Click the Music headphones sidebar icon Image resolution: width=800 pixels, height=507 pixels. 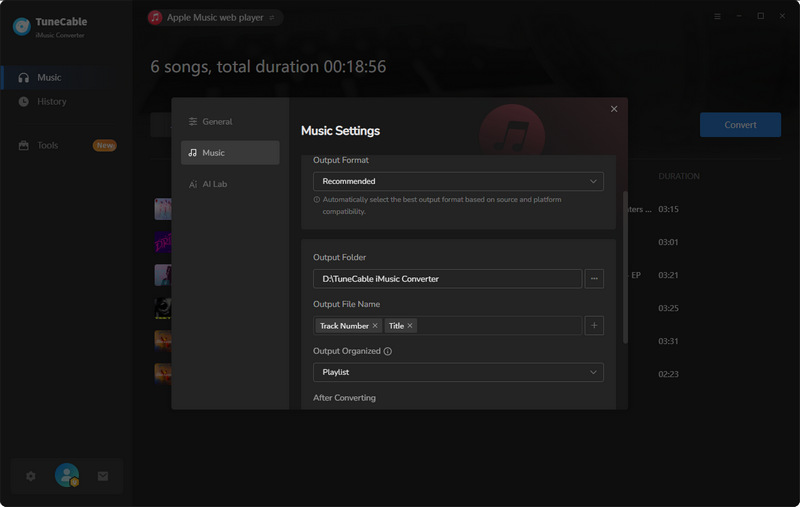coord(23,78)
